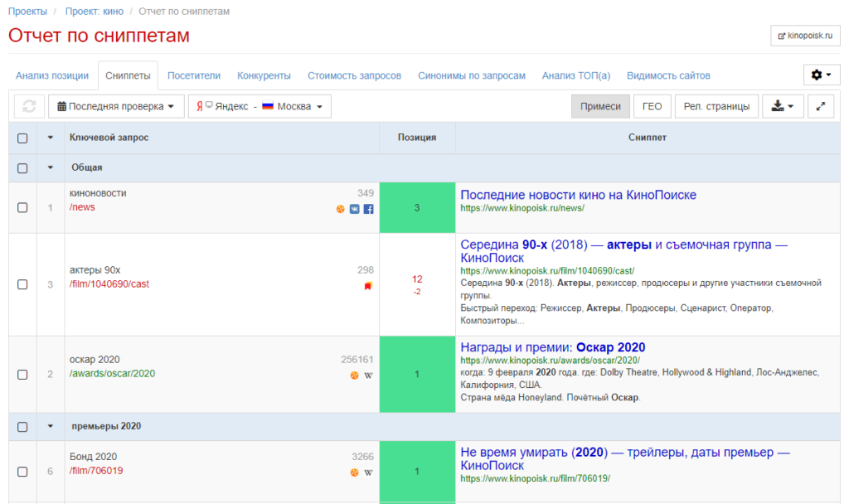Click the refresh icon button in the toolbar

click(x=29, y=106)
